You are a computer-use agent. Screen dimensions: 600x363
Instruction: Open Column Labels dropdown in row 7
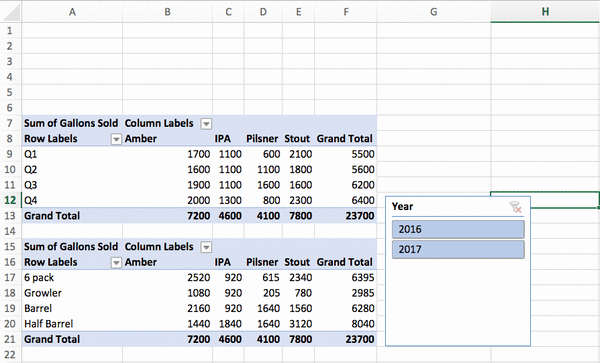pyautogui.click(x=206, y=124)
